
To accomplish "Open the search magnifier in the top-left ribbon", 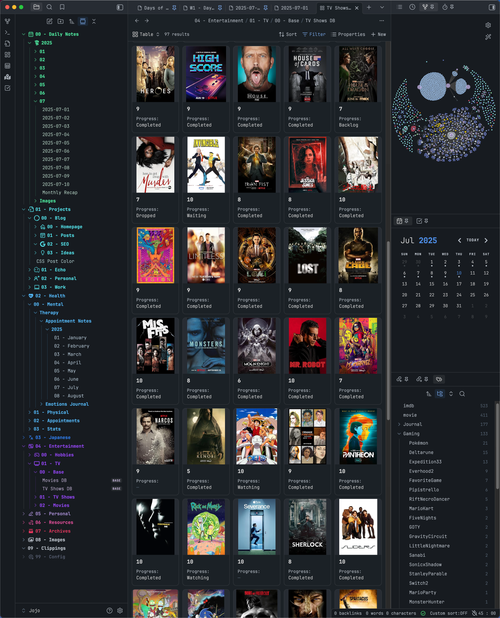I will (49, 7).
